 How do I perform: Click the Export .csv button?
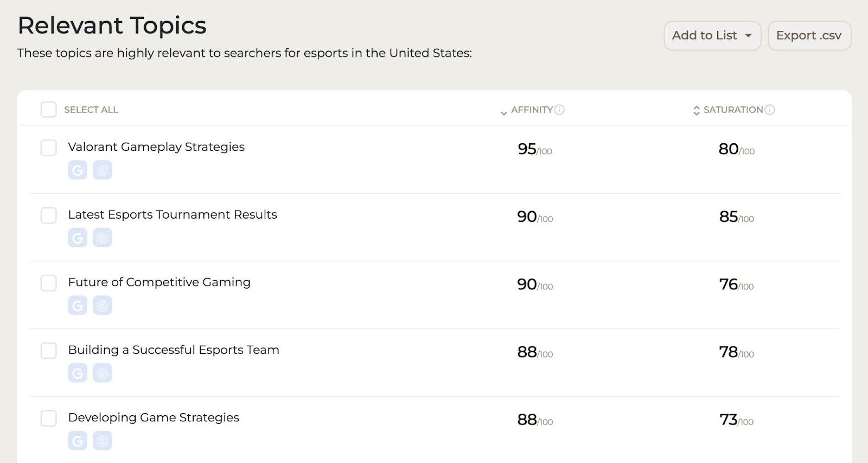tap(809, 35)
